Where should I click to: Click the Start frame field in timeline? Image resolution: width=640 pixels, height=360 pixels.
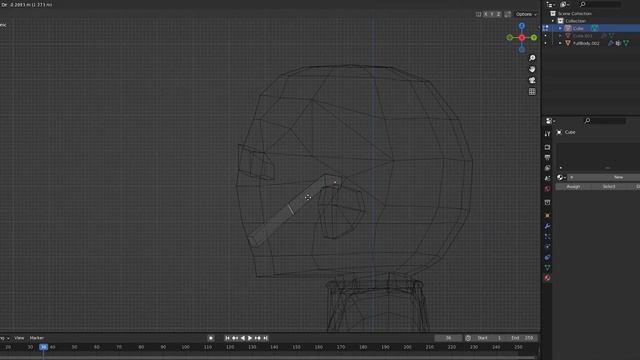pos(490,338)
